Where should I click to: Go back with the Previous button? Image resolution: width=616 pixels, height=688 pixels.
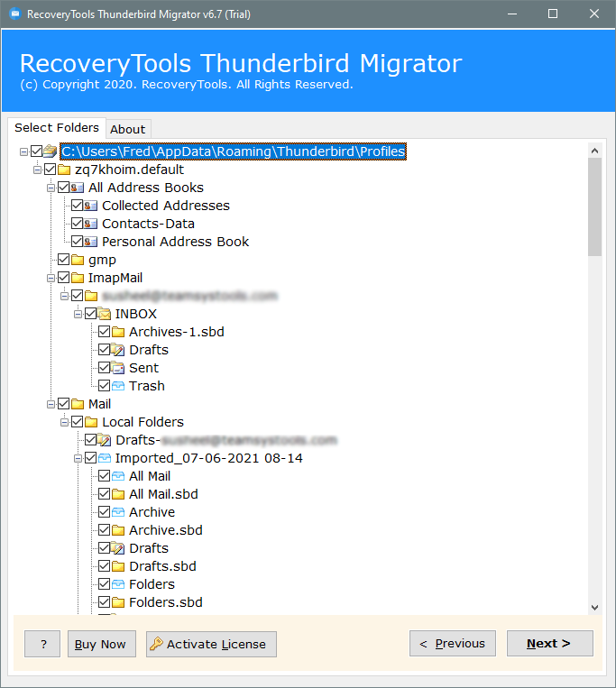pyautogui.click(x=453, y=643)
